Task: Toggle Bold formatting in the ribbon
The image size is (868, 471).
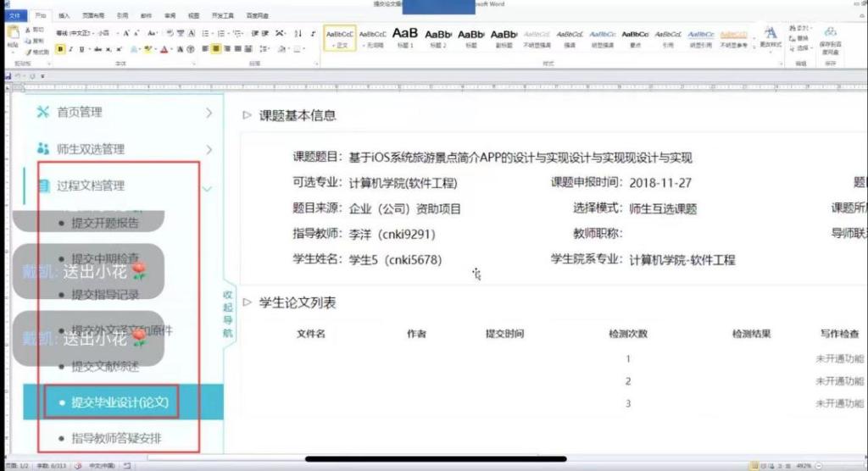Action: click(60, 49)
